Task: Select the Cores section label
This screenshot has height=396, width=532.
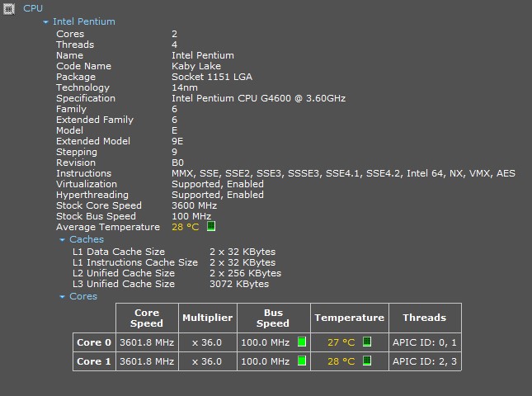Action: 83,296
